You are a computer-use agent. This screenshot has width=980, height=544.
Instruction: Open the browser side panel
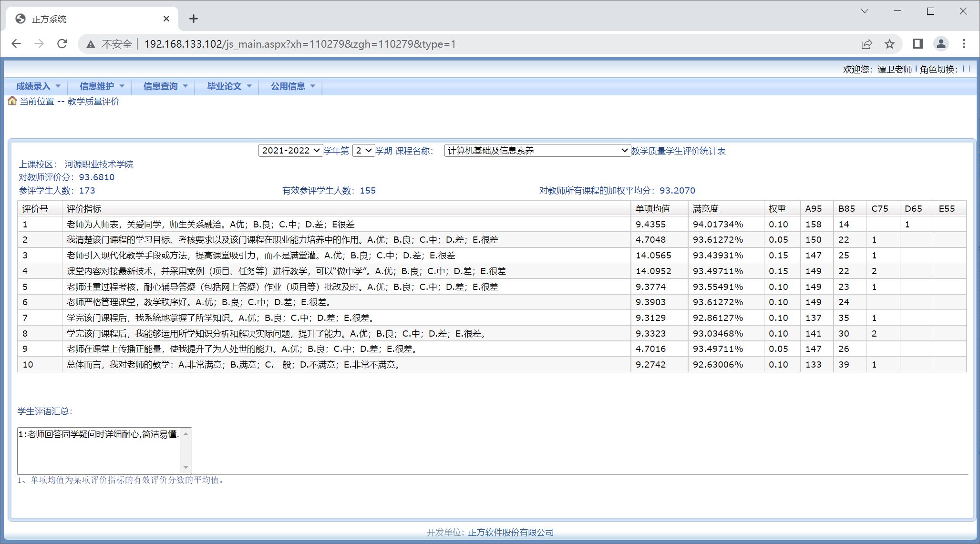click(918, 44)
